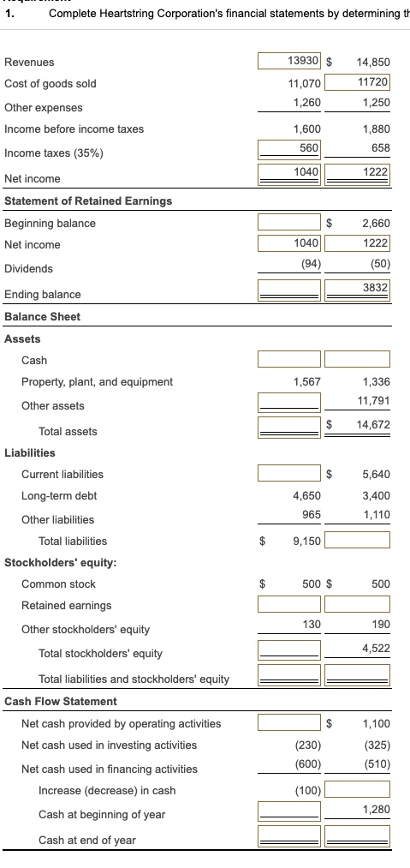Screen dimensions: 410x868
Task: Select retained earnings statement Net income field 1222
Action: (x=358, y=243)
